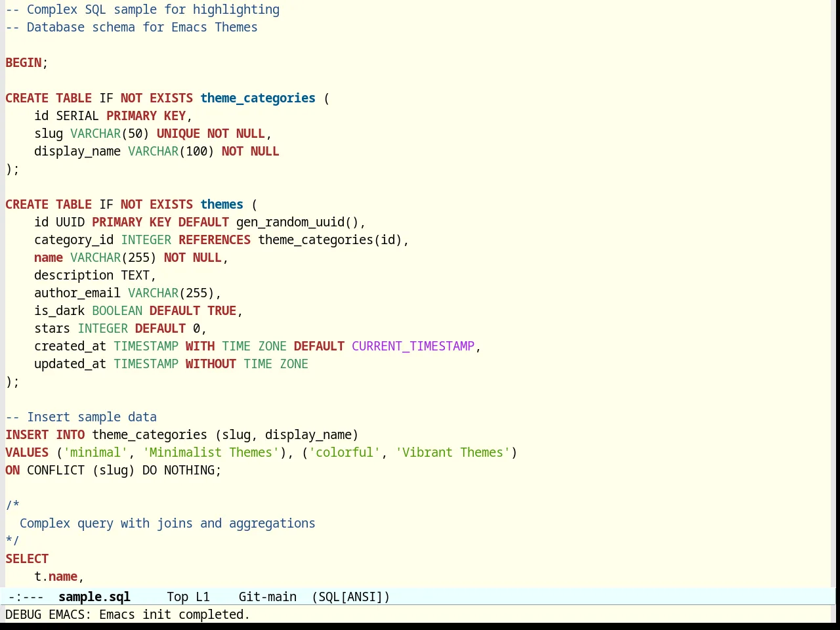
Task: Click 't.name' in the select list
Action: [56, 576]
